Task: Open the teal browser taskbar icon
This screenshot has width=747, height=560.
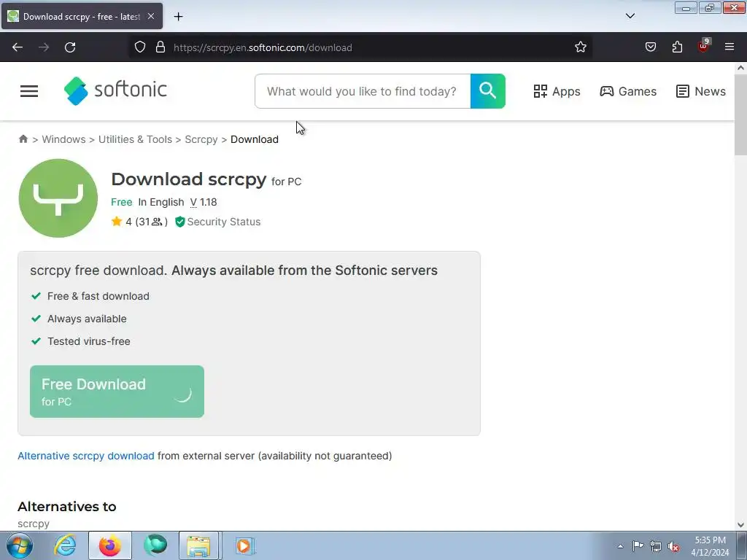Action: pyautogui.click(x=155, y=545)
